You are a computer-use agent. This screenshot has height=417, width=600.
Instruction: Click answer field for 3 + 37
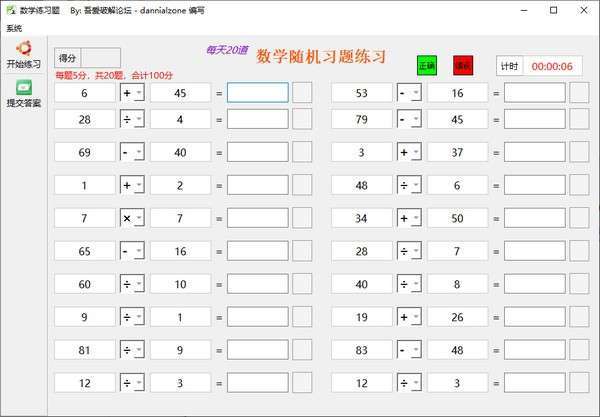(x=535, y=152)
